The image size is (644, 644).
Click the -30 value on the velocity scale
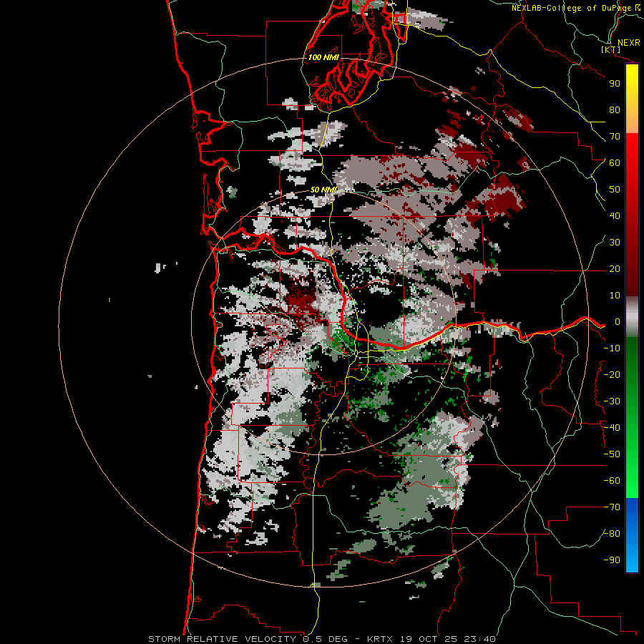(612, 401)
